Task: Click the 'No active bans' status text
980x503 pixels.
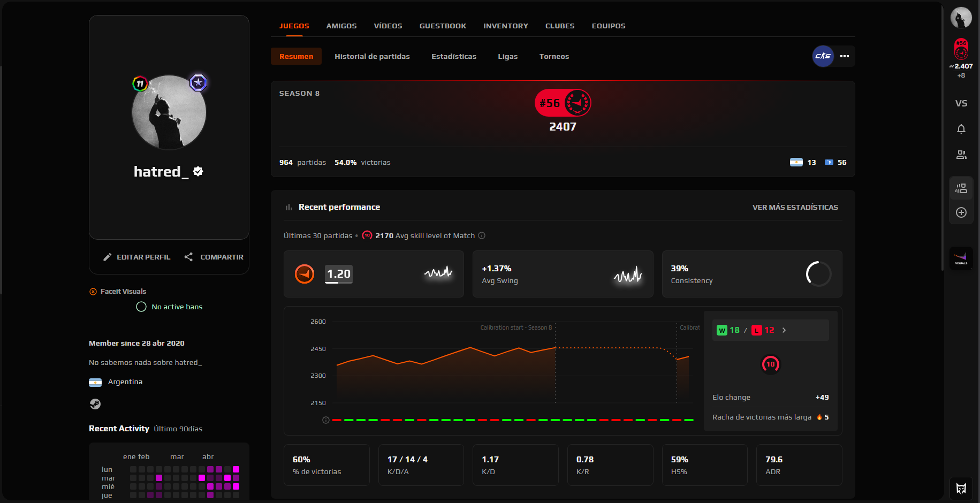Action: pos(177,307)
